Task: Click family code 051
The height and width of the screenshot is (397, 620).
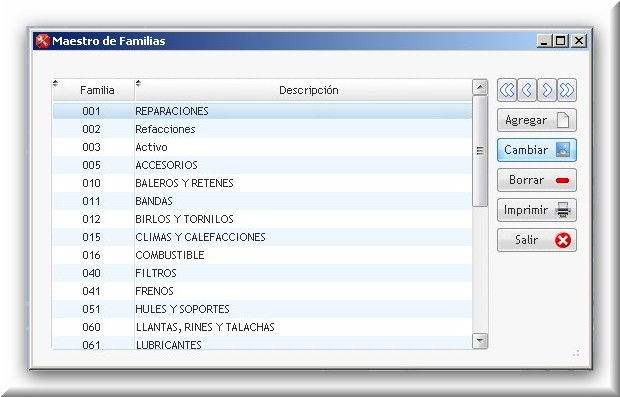Action: click(91, 309)
